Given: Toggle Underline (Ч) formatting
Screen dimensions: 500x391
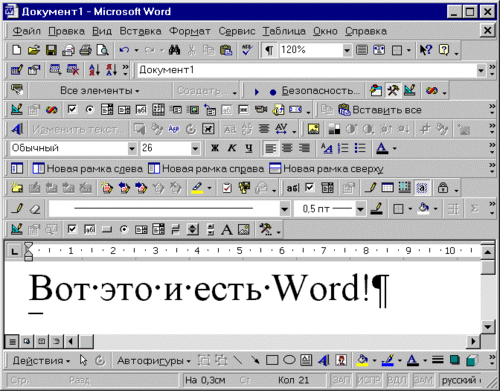Looking at the screenshot, I should click(x=249, y=148).
